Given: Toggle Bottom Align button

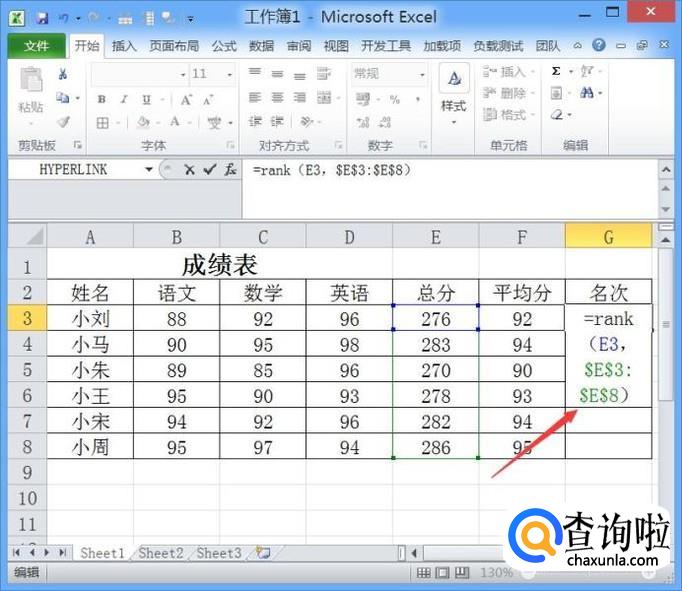Looking at the screenshot, I should (x=300, y=76).
